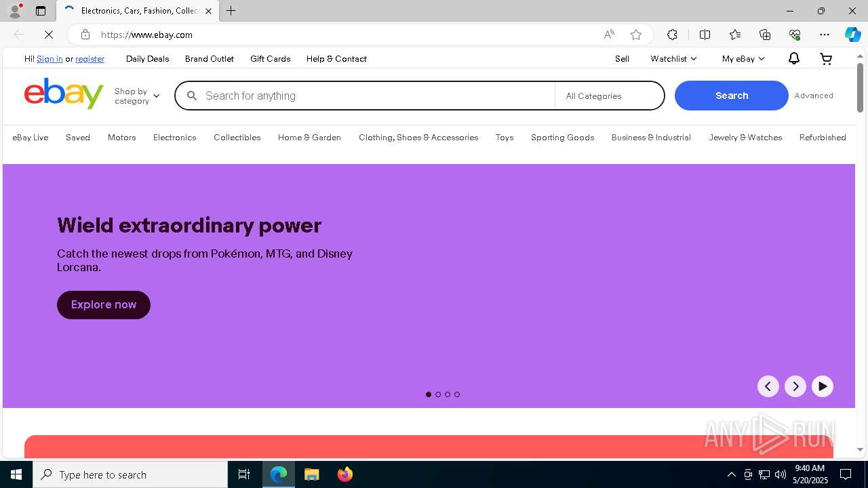
Task: Toggle Split screen view
Action: [x=705, y=35]
